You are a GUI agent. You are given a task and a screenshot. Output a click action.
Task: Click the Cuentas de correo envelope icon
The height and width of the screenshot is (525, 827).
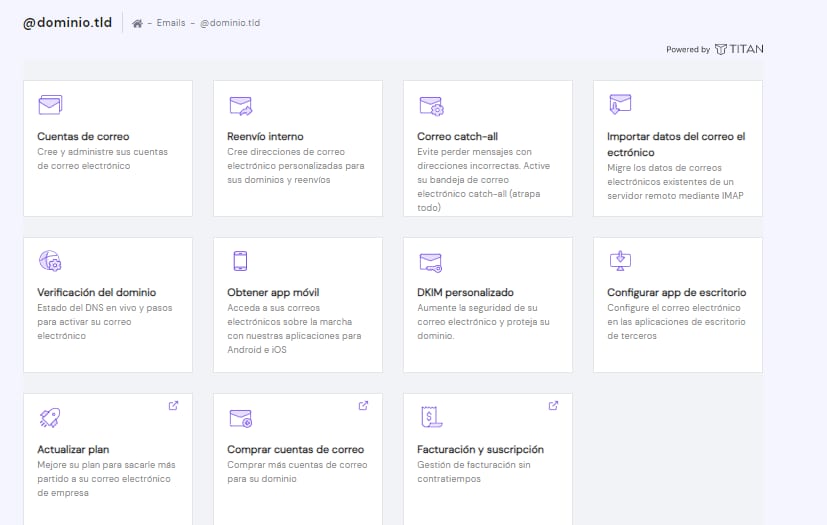point(50,105)
